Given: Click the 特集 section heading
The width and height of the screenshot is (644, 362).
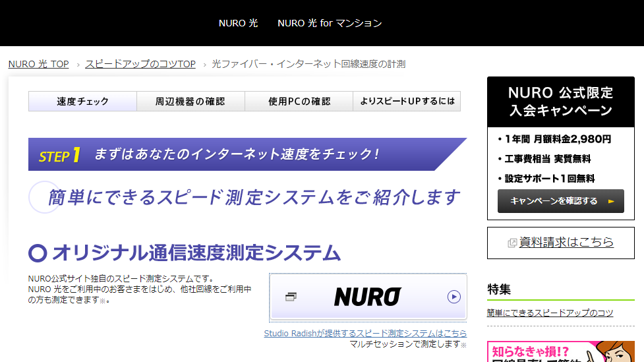Looking at the screenshot, I should tap(499, 289).
